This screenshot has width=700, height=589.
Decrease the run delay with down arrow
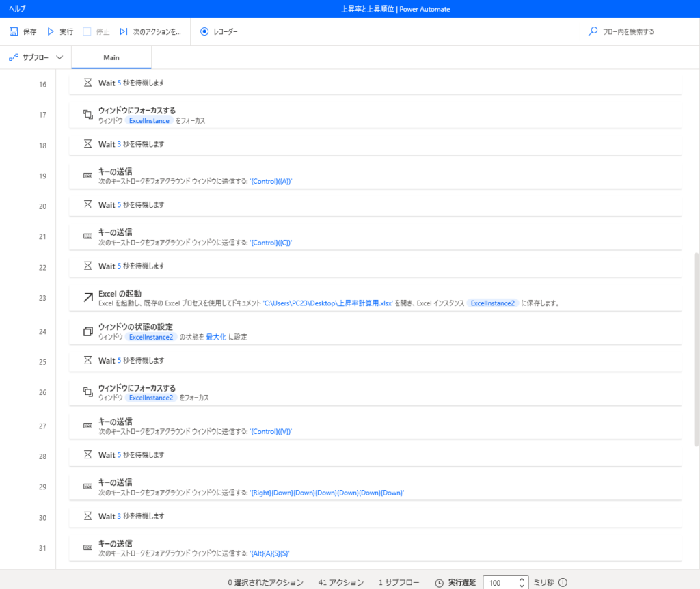click(522, 586)
